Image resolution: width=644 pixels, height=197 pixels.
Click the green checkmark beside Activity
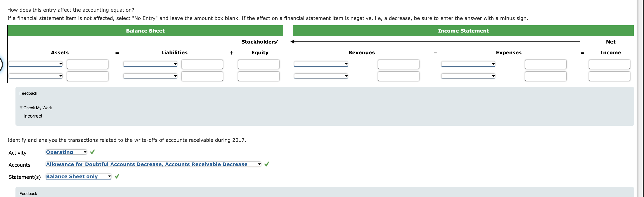tap(92, 152)
